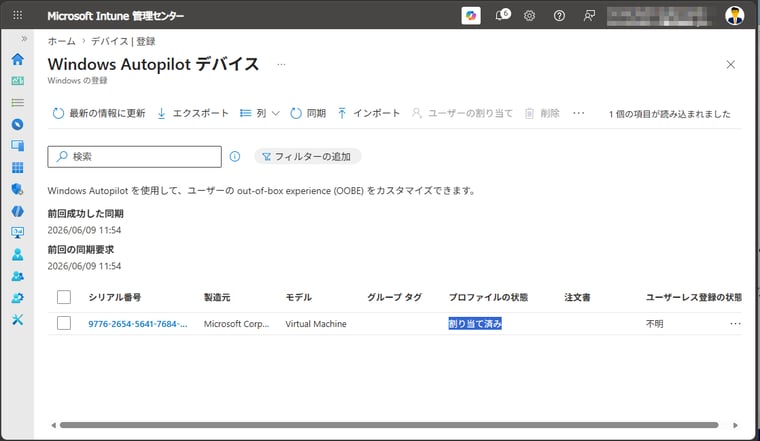Open Endpoint security shield icon in sidebar

(17, 189)
